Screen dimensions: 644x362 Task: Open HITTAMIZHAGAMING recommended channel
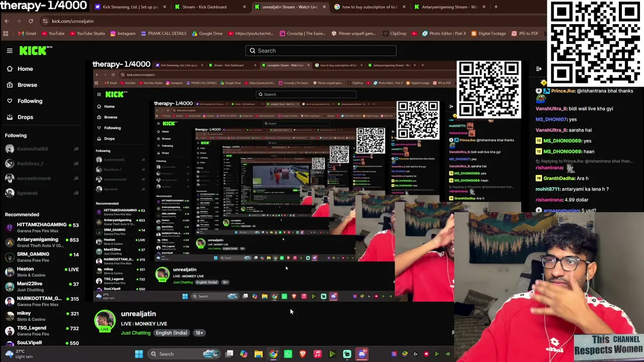click(x=42, y=227)
